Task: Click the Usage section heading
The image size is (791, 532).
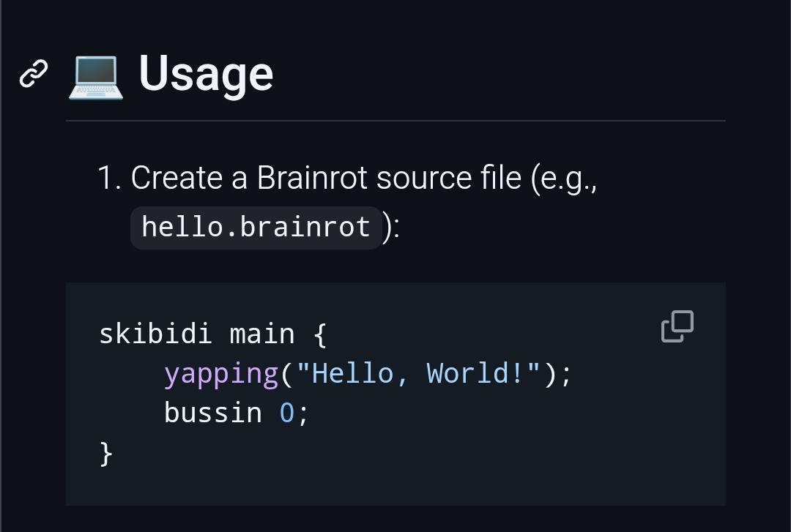Action: pyautogui.click(x=206, y=73)
